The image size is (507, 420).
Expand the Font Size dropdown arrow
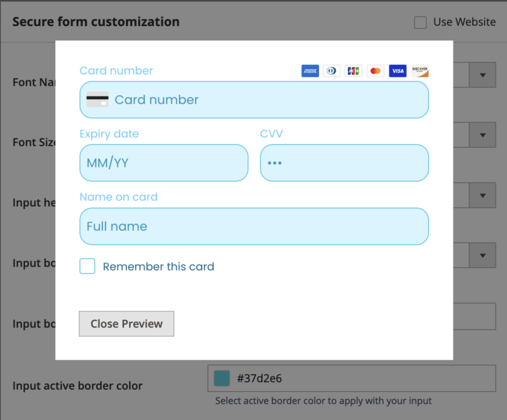coord(483,135)
